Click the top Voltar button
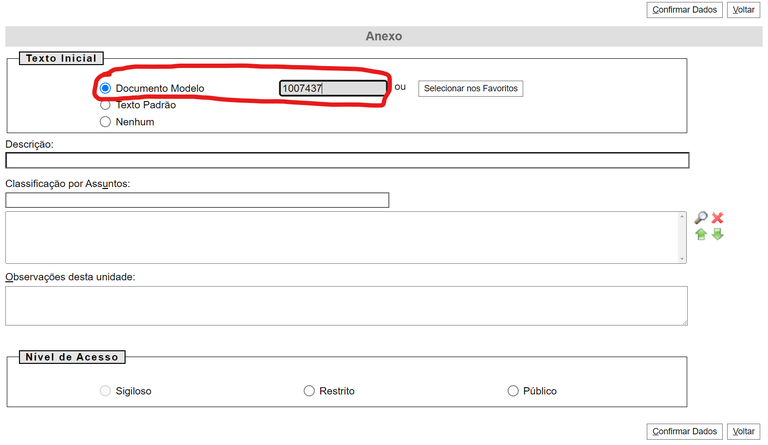 [x=743, y=10]
